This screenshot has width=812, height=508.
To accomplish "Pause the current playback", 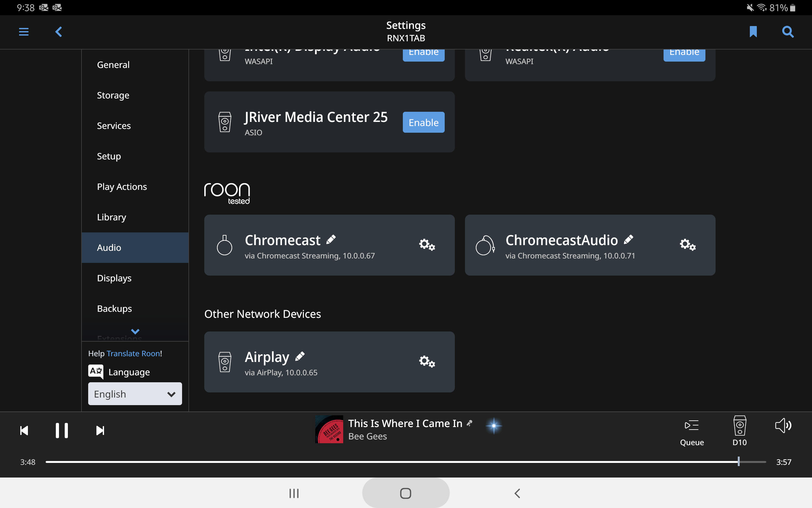I will pos(62,431).
